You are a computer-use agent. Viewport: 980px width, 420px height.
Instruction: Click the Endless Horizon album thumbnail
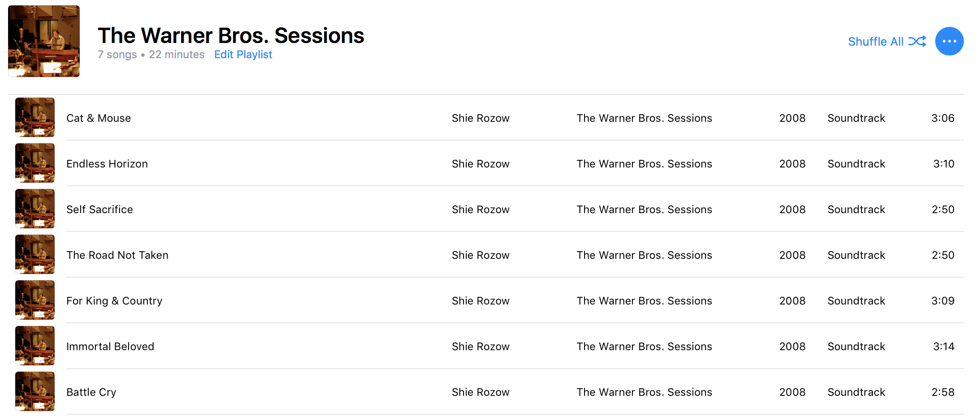tap(35, 163)
